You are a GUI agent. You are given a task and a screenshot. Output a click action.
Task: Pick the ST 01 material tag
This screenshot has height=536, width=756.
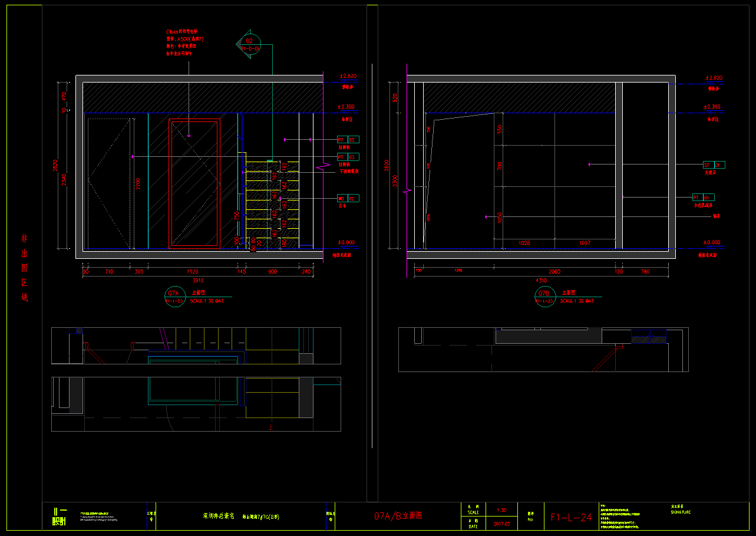point(714,165)
